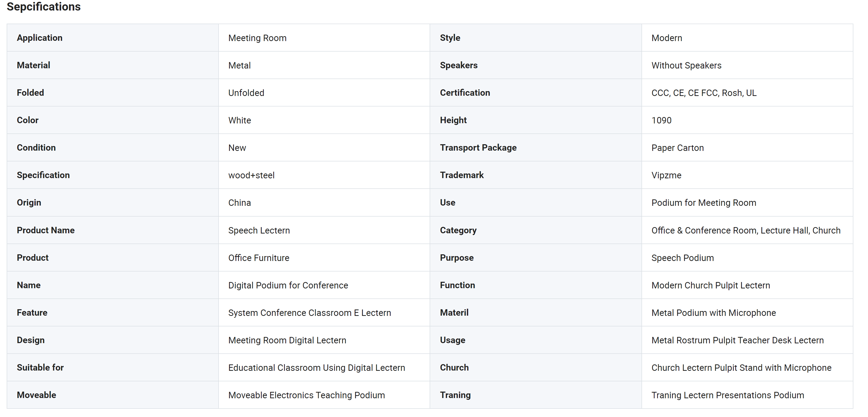Click the Without Speakers value

[686, 65]
